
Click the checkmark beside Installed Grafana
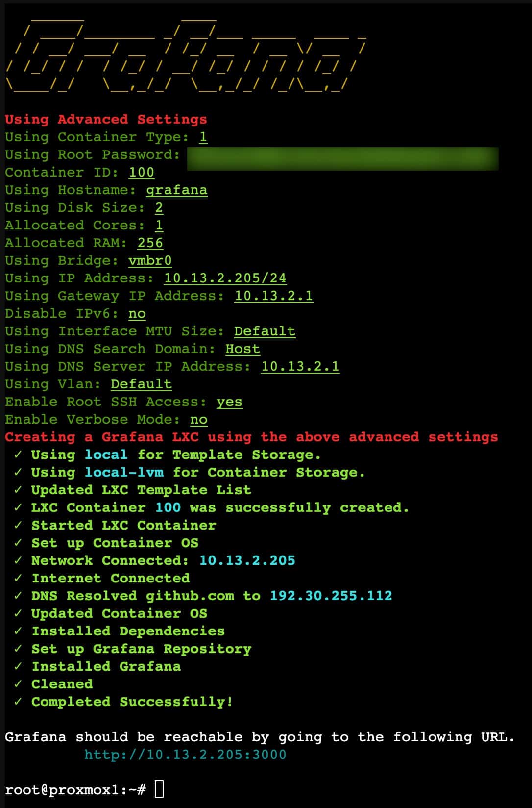click(x=18, y=666)
